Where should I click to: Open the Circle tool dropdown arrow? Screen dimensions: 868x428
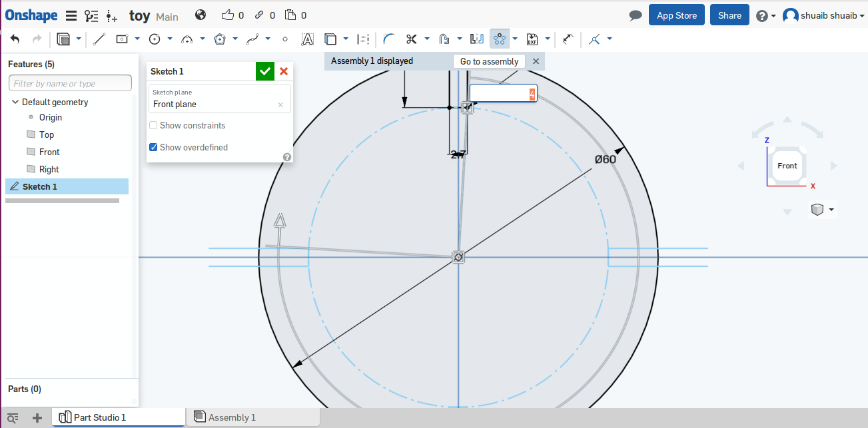click(x=170, y=39)
